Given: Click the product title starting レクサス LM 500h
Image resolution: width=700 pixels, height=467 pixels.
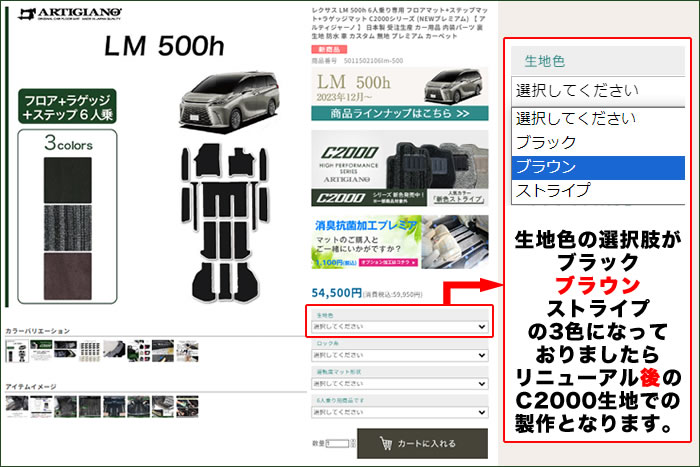Looking at the screenshot, I should pos(400,23).
